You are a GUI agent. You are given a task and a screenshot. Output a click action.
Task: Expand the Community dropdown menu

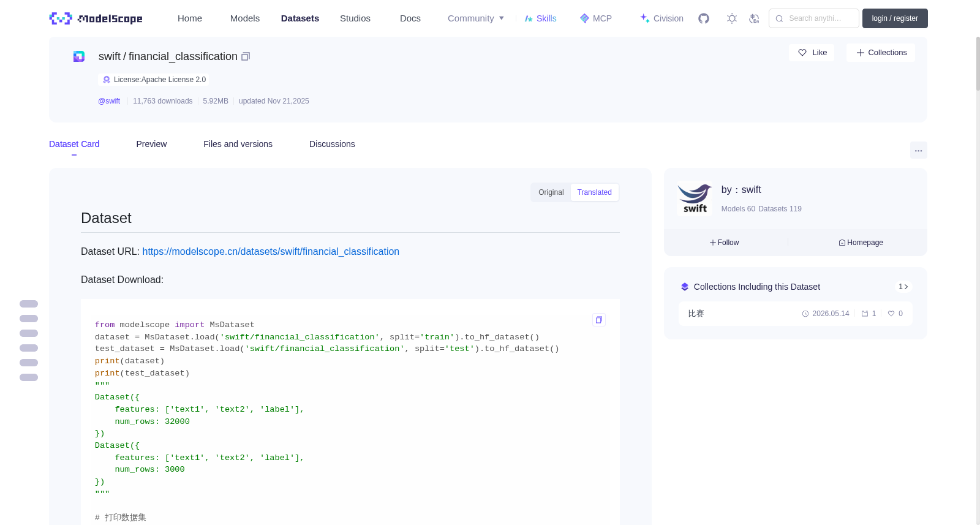pos(476,18)
